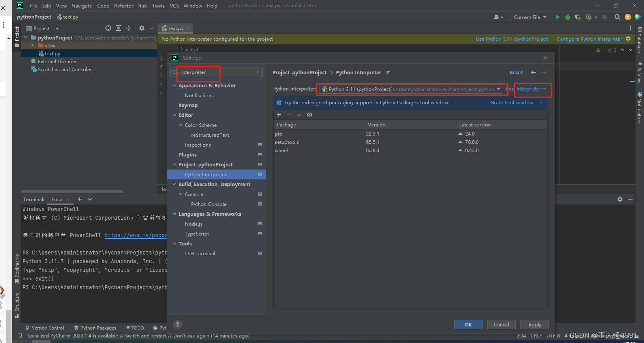Collapse Tools settings group
The width and height of the screenshot is (644, 343).
click(174, 243)
